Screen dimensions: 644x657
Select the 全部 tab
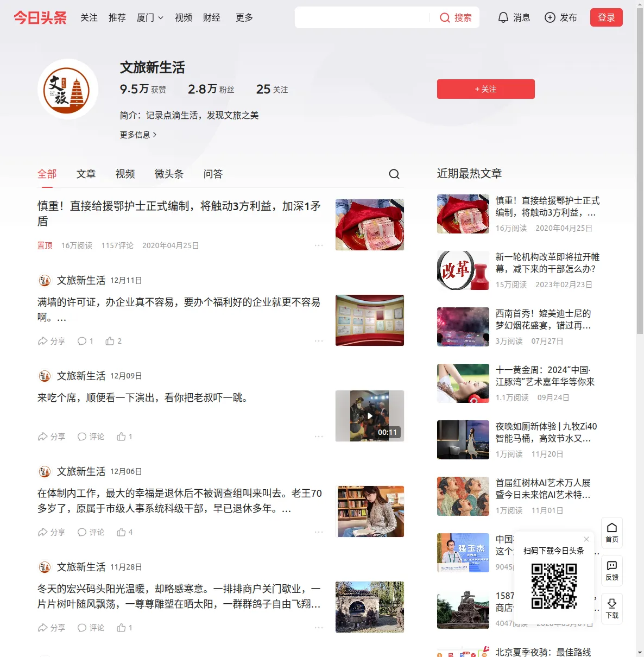click(47, 174)
